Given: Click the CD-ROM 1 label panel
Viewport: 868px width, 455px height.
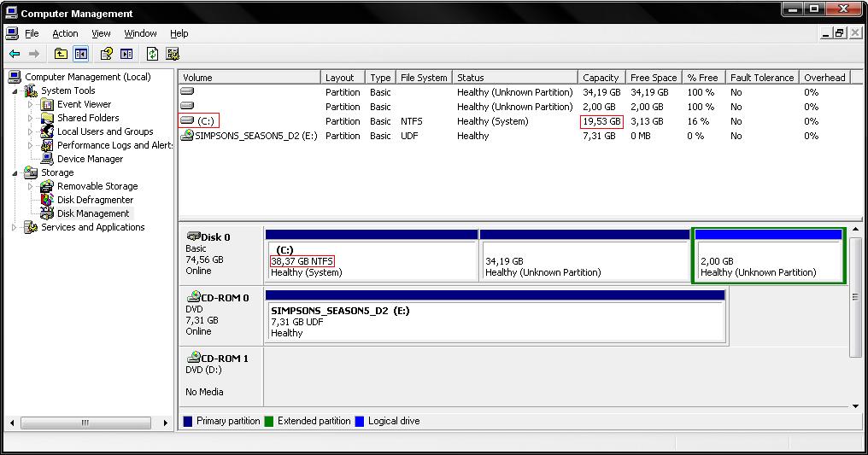Looking at the screenshot, I should click(221, 376).
